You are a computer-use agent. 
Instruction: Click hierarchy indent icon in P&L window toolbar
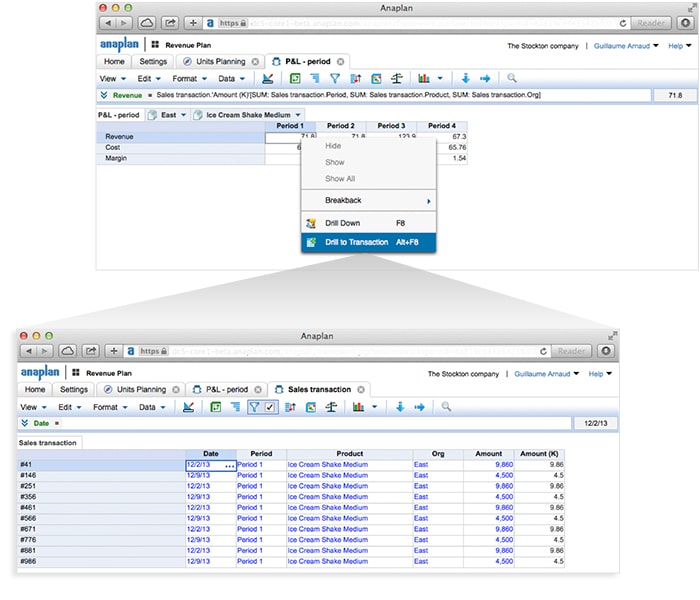tap(315, 79)
